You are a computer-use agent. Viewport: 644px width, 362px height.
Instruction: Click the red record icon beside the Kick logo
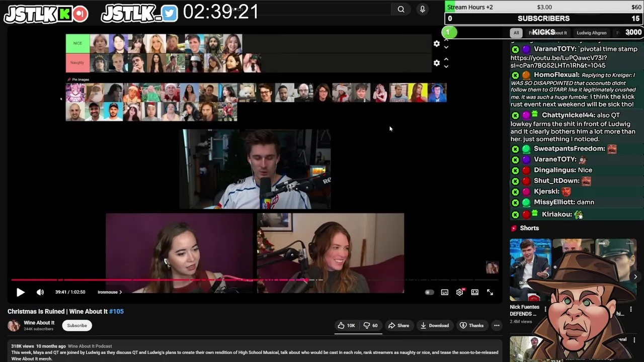[x=80, y=14]
